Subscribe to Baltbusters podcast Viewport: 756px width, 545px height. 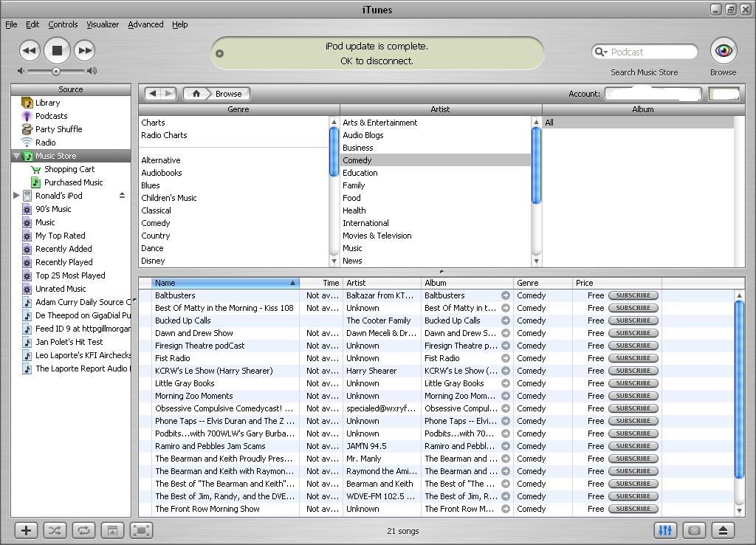tap(633, 295)
